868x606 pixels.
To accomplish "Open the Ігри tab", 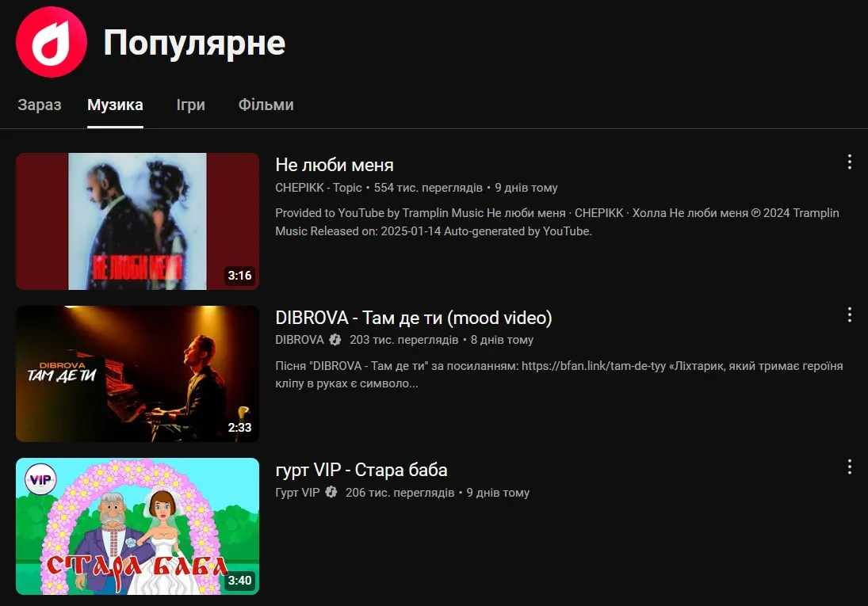I will coord(190,105).
